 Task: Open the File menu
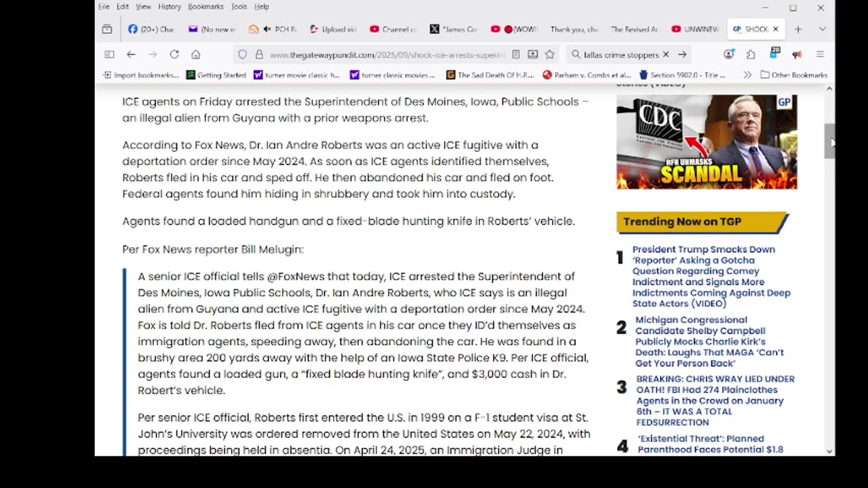click(x=104, y=7)
